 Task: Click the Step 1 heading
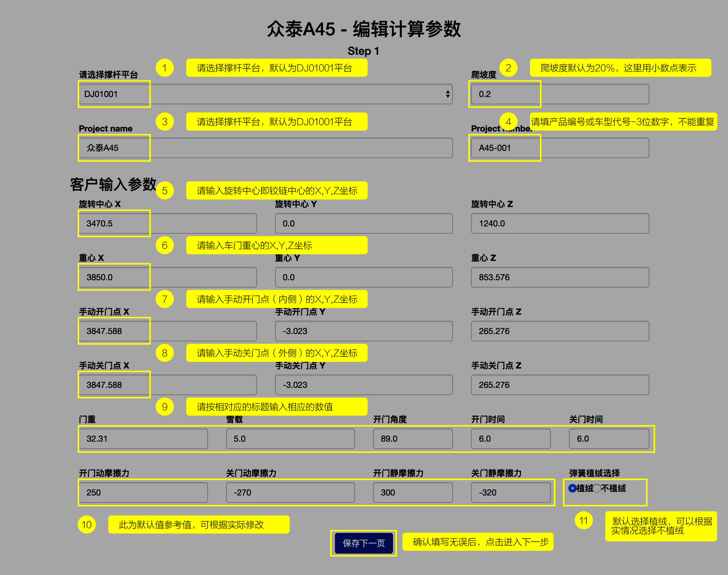click(x=363, y=51)
